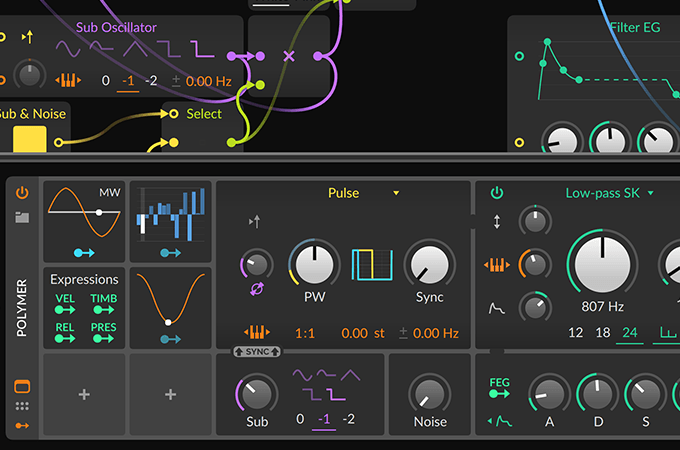Adjust the Sub knob
680x450 pixels.
coord(257,394)
